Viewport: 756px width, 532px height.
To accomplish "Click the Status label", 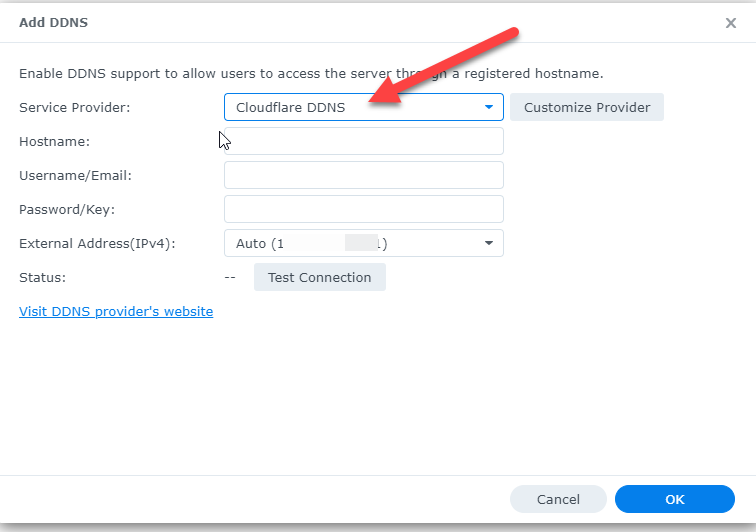I will pos(42,278).
